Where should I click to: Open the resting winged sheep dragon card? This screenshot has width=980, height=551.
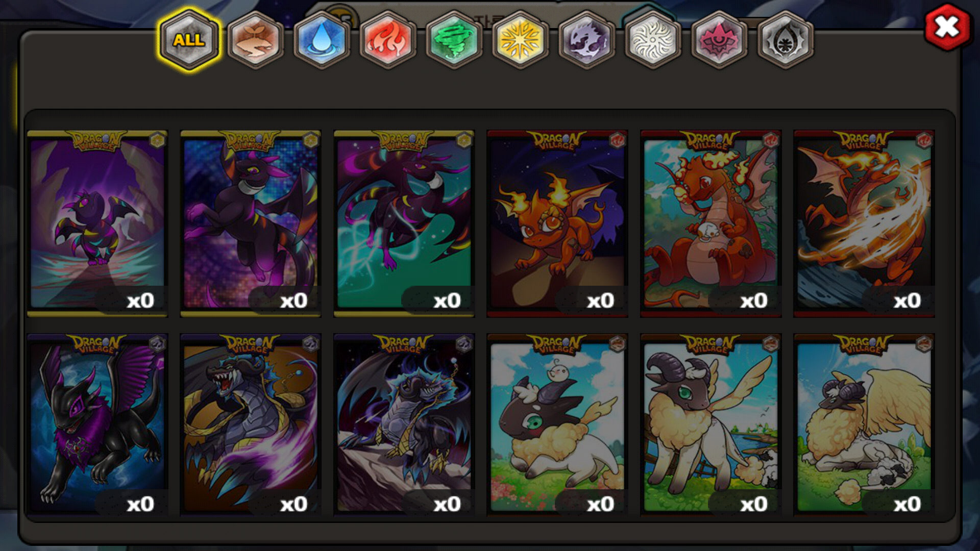click(x=864, y=424)
